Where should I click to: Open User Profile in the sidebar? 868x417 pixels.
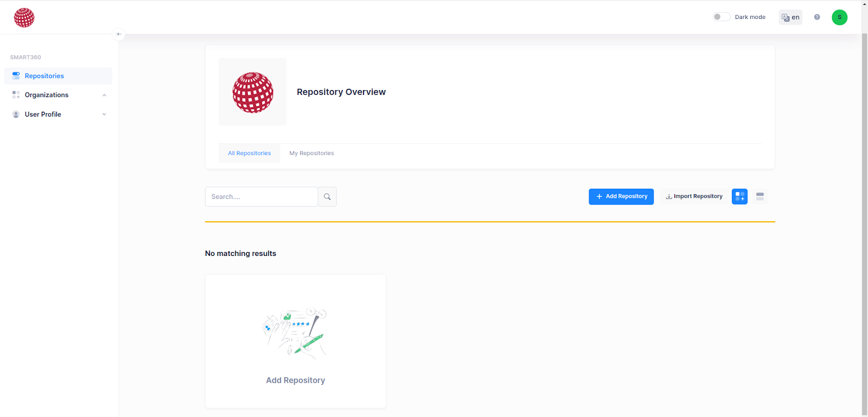click(x=58, y=114)
